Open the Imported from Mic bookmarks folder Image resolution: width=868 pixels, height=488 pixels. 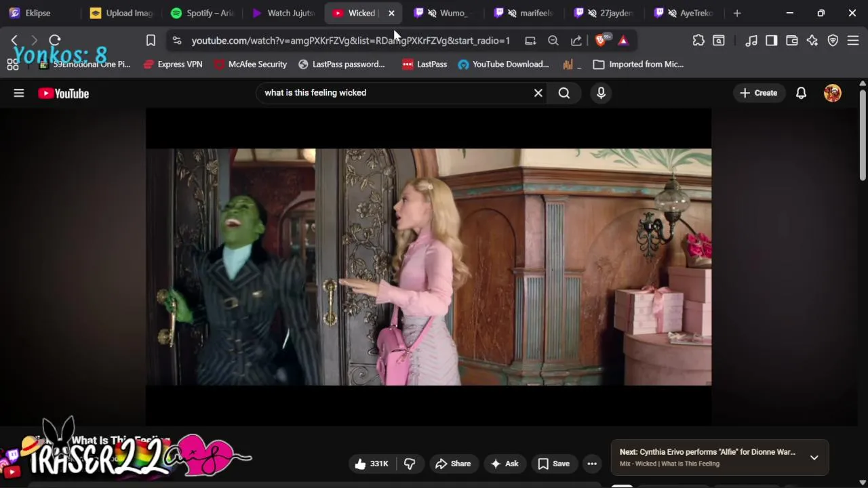coord(638,64)
